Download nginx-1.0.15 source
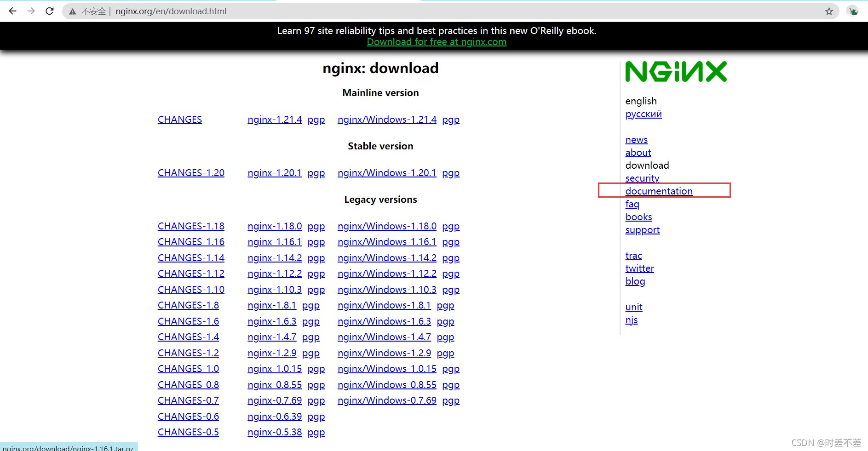The height and width of the screenshot is (451, 868). point(275,369)
